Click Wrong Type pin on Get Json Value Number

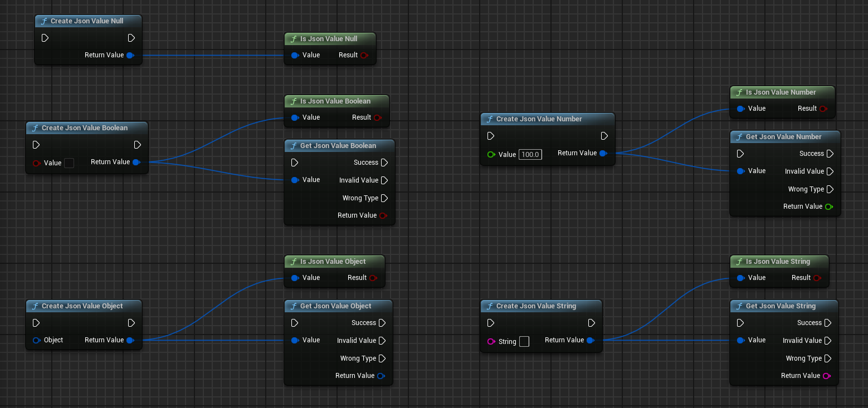(x=830, y=189)
